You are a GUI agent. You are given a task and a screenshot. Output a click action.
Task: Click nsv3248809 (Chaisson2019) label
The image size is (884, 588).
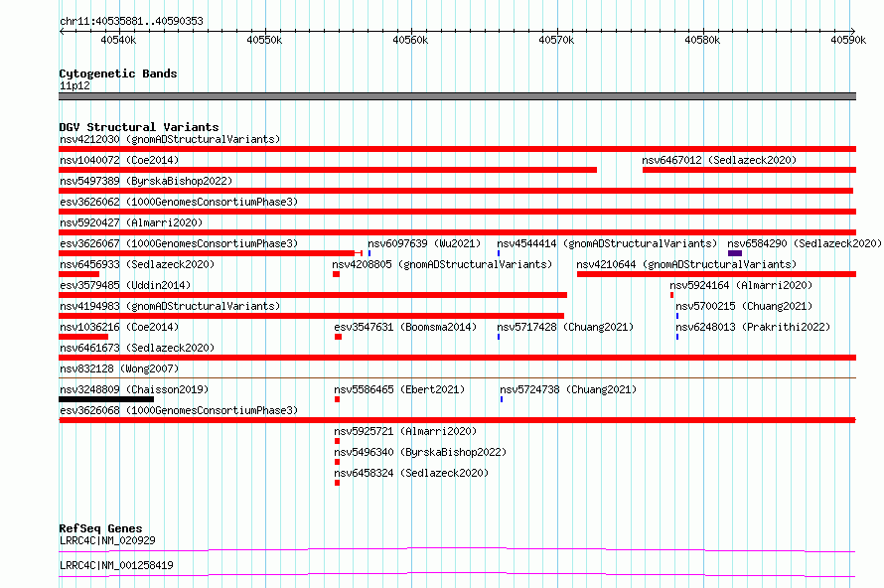pos(134,389)
